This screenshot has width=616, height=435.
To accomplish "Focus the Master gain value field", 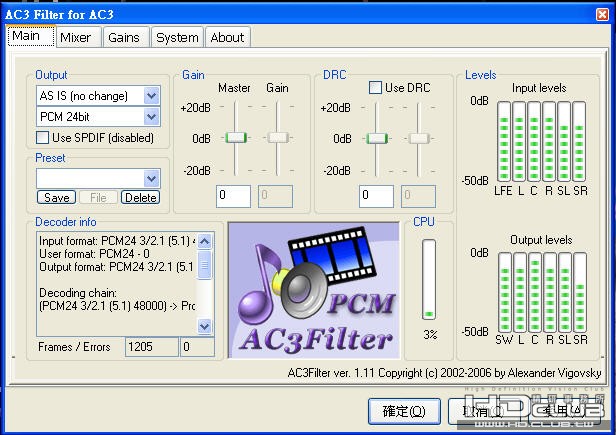I will tap(233, 196).
